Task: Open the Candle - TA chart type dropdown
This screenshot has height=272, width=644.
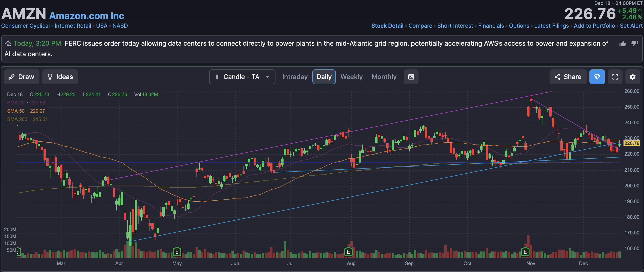Action: pyautogui.click(x=242, y=77)
